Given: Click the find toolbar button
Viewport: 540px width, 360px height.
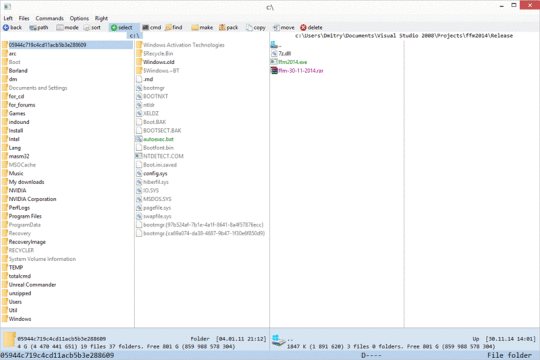Looking at the screenshot, I should tap(174, 28).
